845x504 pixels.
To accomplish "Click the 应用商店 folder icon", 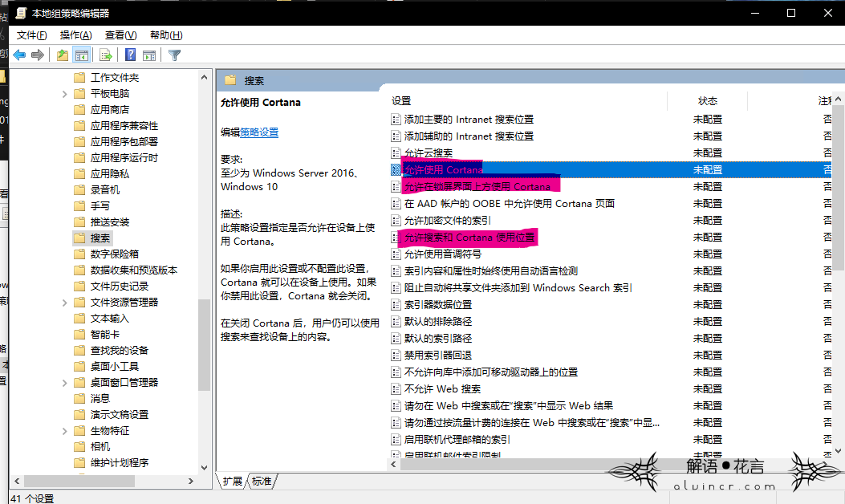I will click(79, 110).
